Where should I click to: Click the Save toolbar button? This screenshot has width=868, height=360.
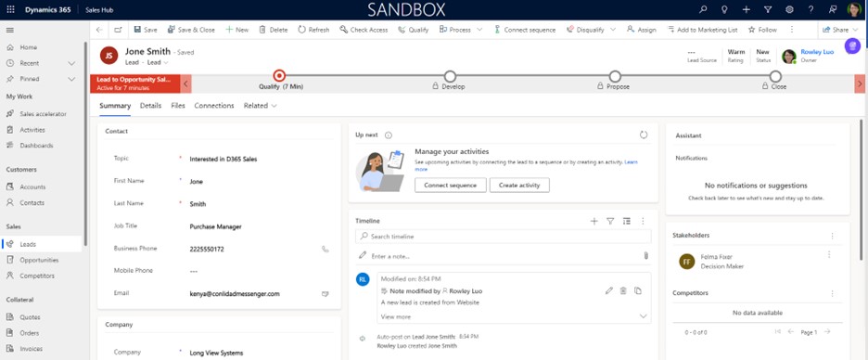[146, 30]
